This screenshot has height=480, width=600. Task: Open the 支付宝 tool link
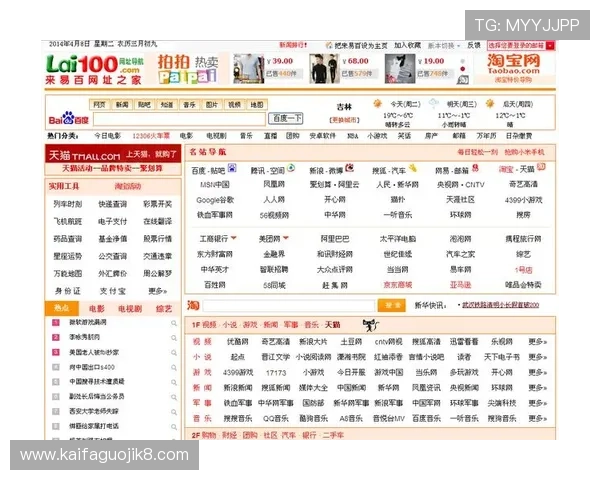[x=112, y=291]
